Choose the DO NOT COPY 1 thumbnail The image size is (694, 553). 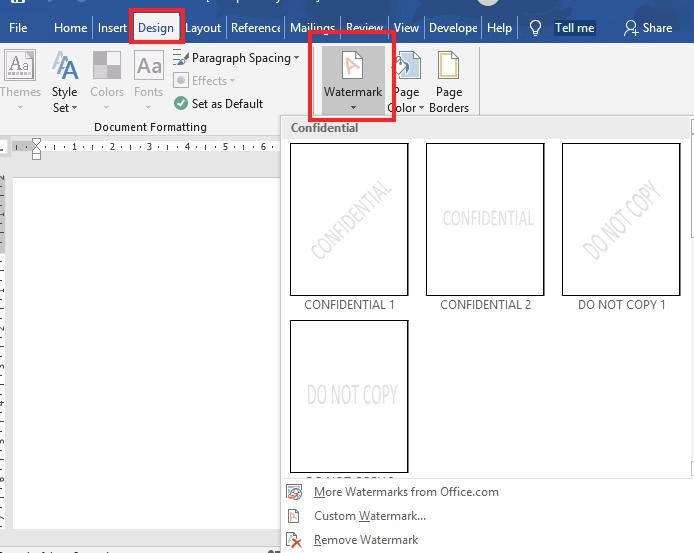(x=621, y=219)
